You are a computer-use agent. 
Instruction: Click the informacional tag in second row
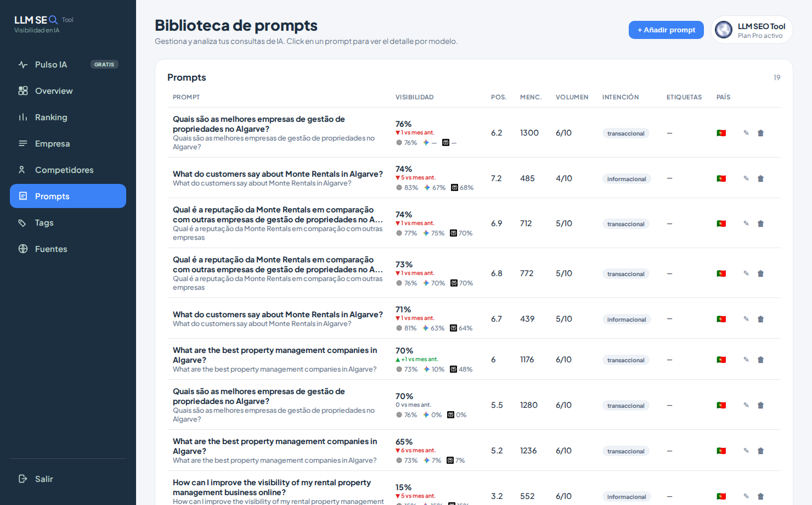627,179
